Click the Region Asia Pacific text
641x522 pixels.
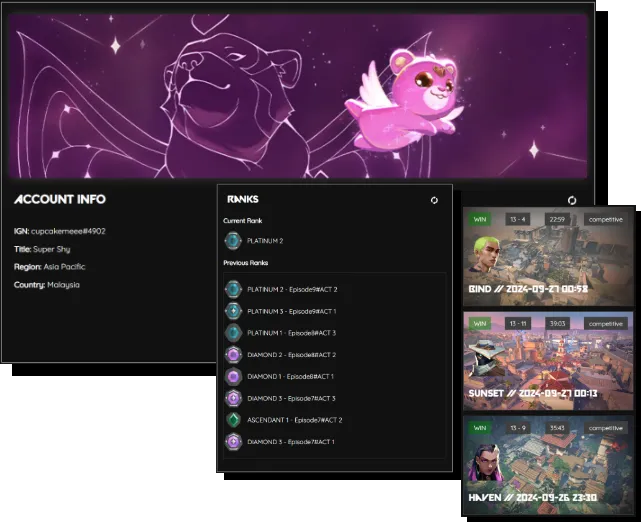(x=49, y=267)
